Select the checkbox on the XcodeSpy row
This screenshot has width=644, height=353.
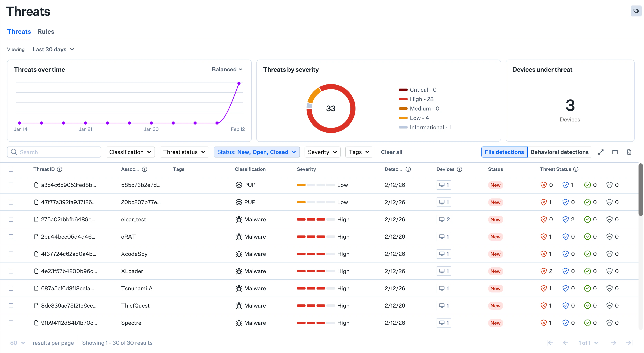click(11, 254)
